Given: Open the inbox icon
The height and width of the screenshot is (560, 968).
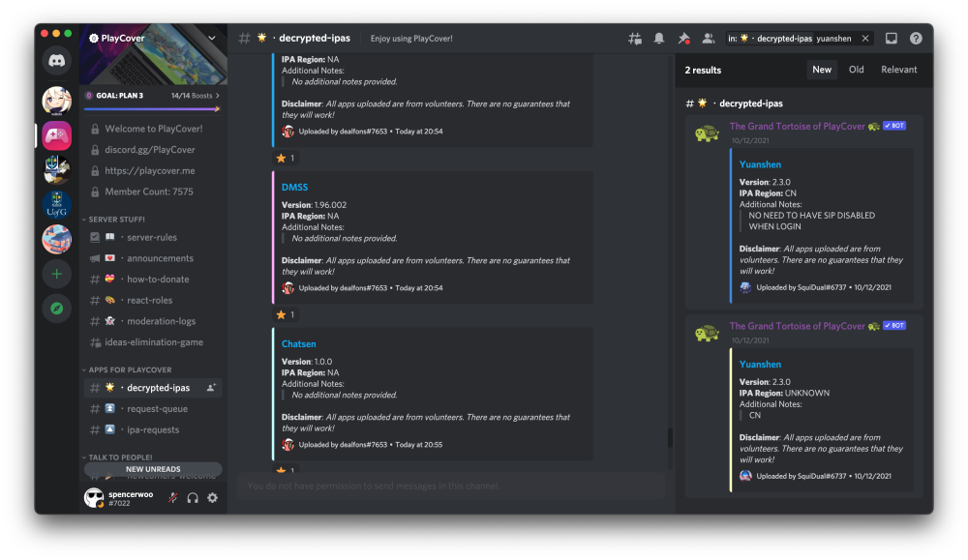Looking at the screenshot, I should pyautogui.click(x=892, y=39).
